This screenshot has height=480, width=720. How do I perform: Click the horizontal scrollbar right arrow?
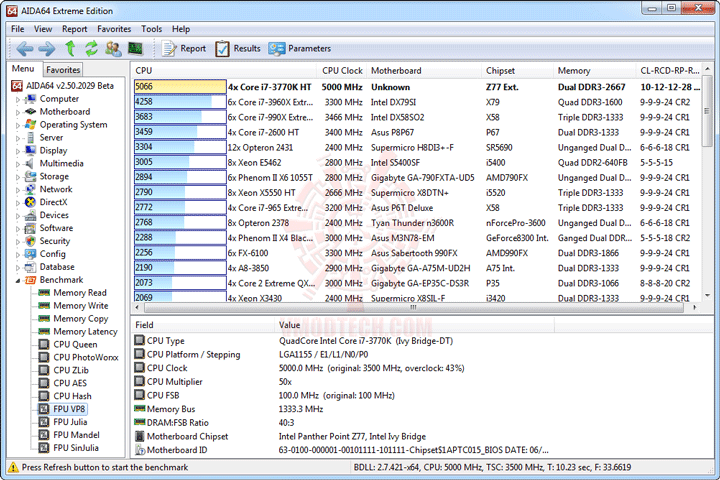pos(694,307)
